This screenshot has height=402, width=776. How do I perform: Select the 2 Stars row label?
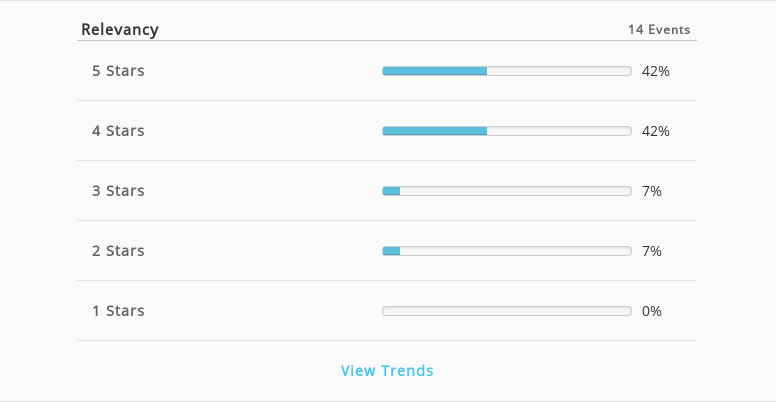click(118, 251)
